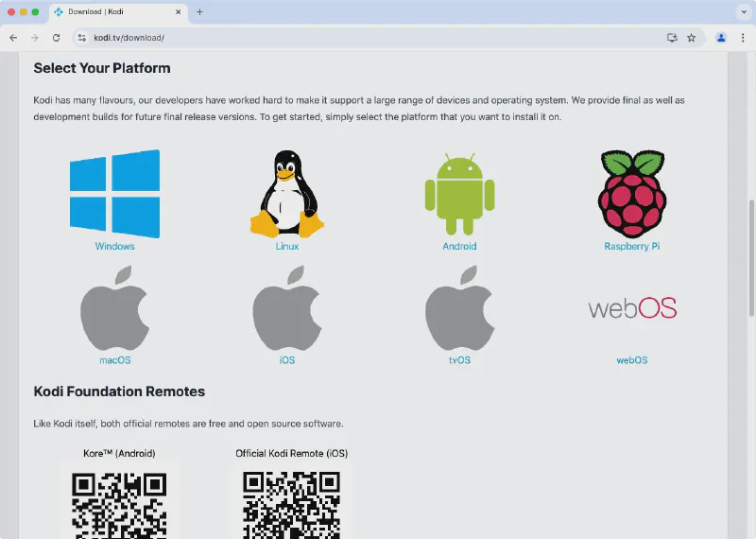Go back to previous page
Viewport: 756px width, 539px height.
pyautogui.click(x=13, y=38)
